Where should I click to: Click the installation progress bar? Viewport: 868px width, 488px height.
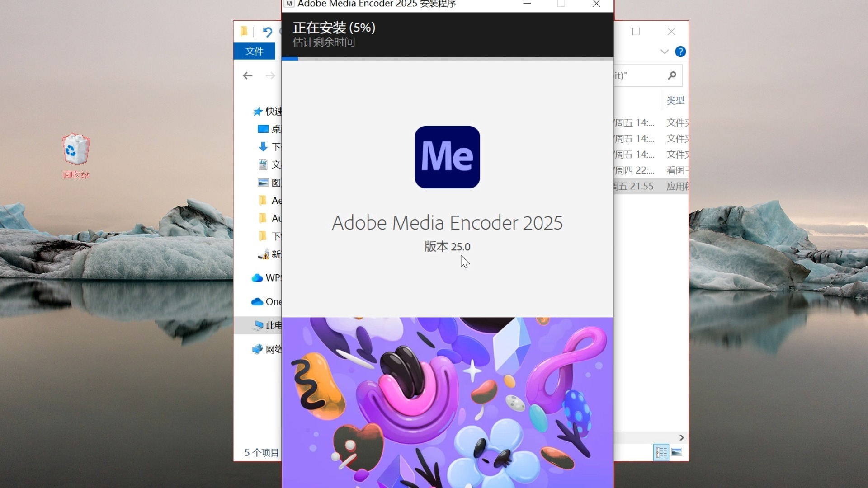pos(447,58)
